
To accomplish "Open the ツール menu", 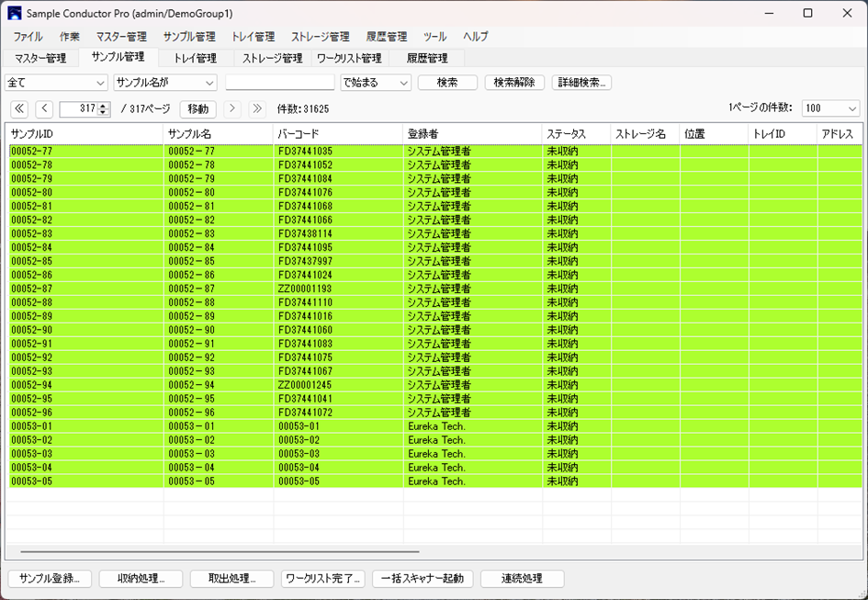I will (x=434, y=37).
